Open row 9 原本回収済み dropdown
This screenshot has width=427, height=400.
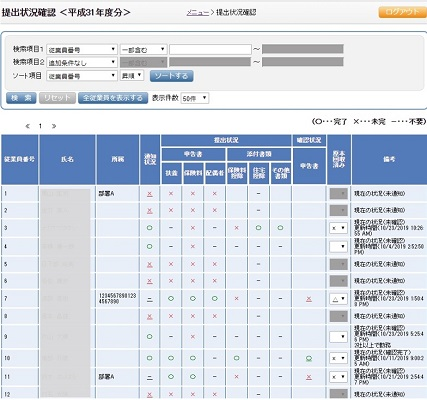pos(338,337)
